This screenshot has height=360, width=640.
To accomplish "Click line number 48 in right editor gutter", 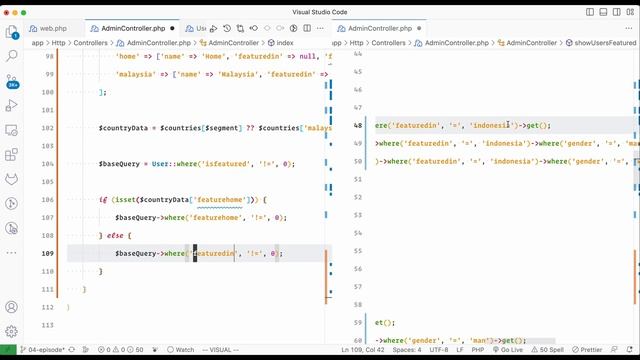I will tap(358, 126).
